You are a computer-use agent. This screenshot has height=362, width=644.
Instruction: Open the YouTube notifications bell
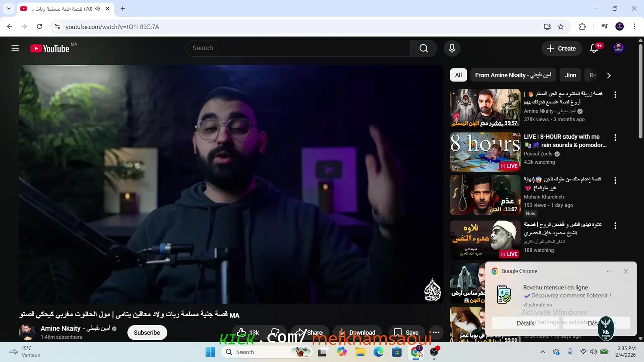click(x=594, y=48)
